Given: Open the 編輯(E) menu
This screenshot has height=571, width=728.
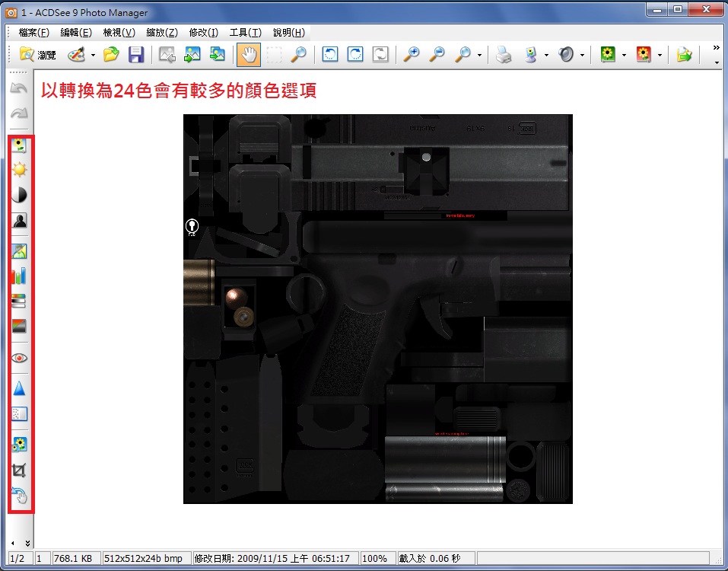Looking at the screenshot, I should [76, 33].
